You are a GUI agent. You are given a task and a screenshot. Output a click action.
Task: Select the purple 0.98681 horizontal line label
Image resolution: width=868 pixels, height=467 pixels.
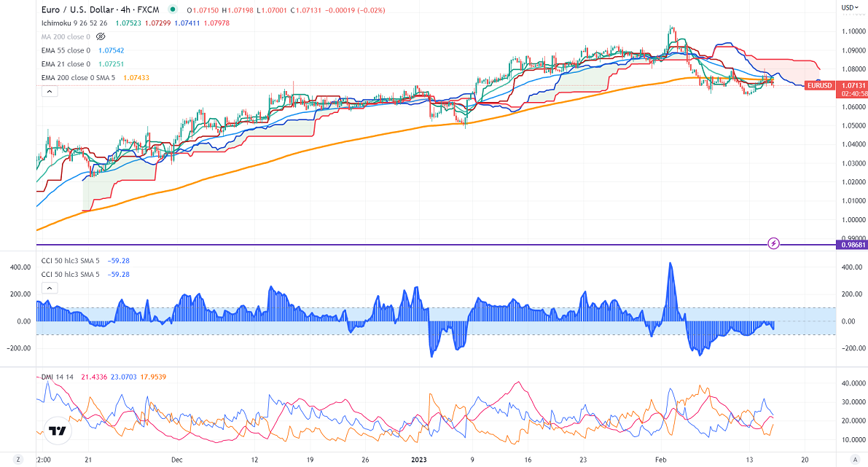point(850,245)
